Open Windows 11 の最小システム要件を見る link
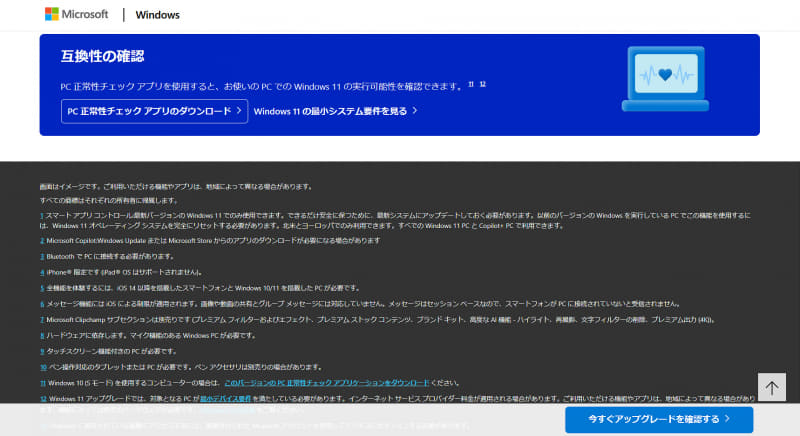Viewport: 800px width, 436px height. [335, 111]
